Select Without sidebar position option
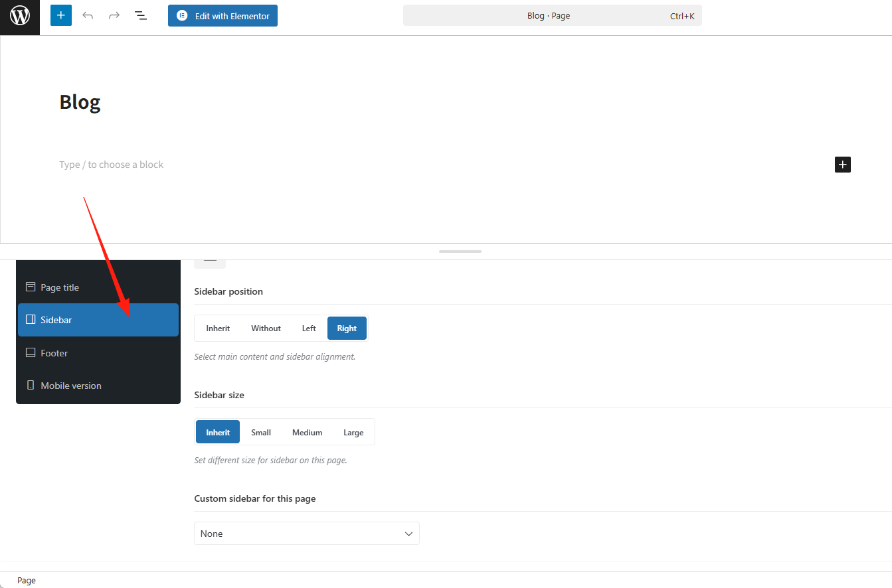892x588 pixels. click(x=266, y=329)
